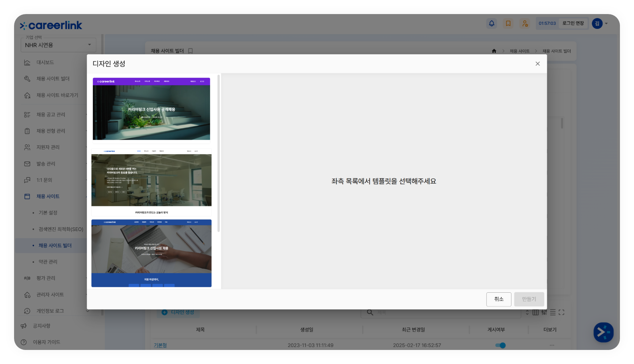
Task: Click the bookmark icon beside page title
Action: [190, 51]
